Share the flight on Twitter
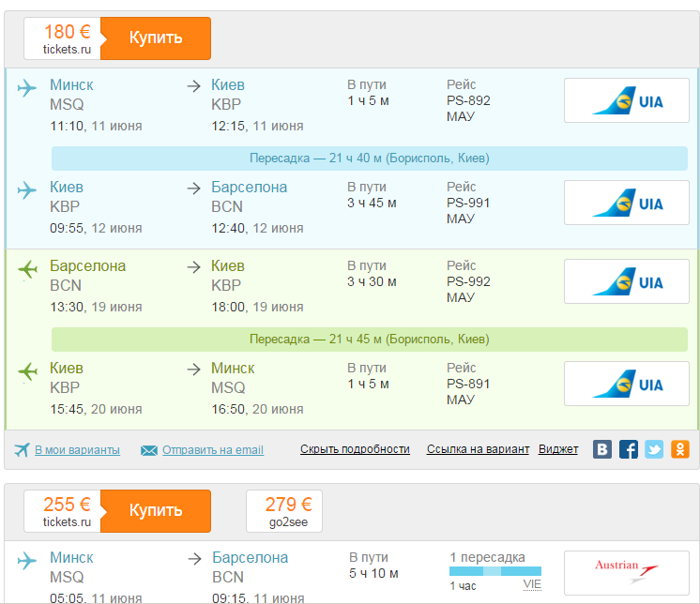 coord(654,449)
